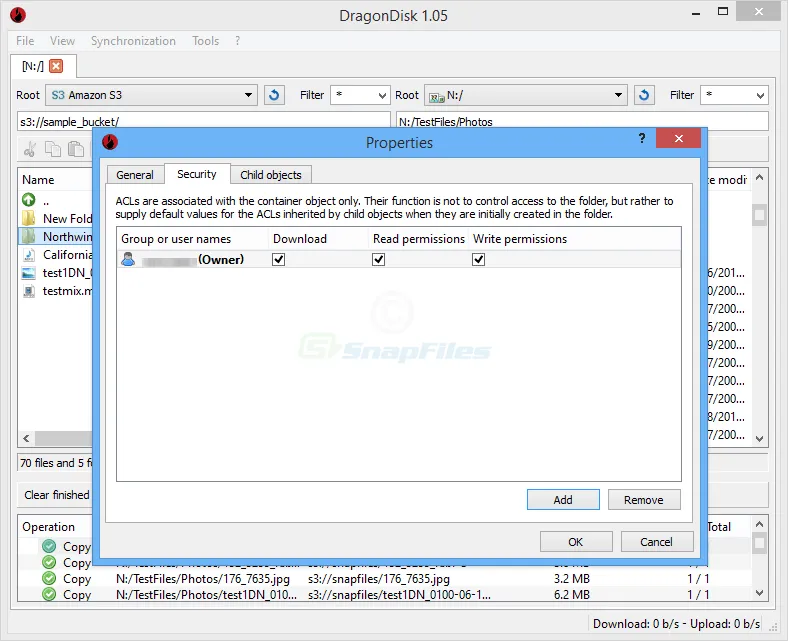This screenshot has height=641, width=788.
Task: Click left arrow of left pane horizontal scrollbar
Action: pos(26,438)
